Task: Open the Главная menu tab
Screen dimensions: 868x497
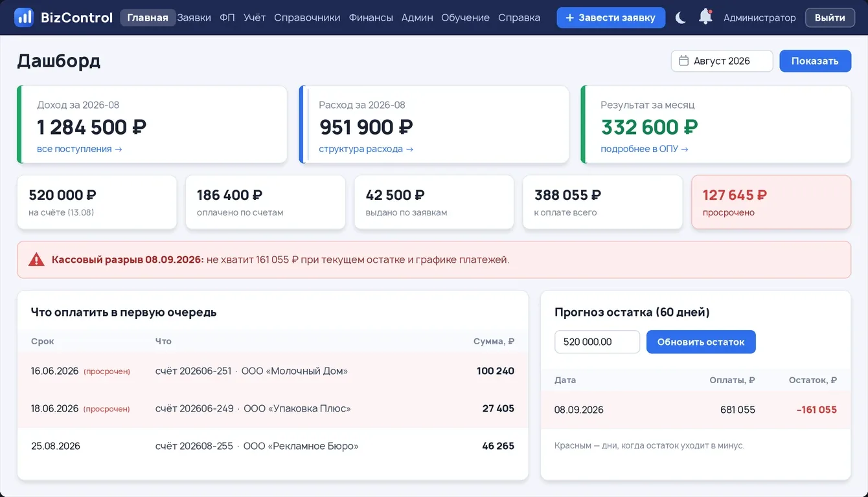Action: coord(148,17)
